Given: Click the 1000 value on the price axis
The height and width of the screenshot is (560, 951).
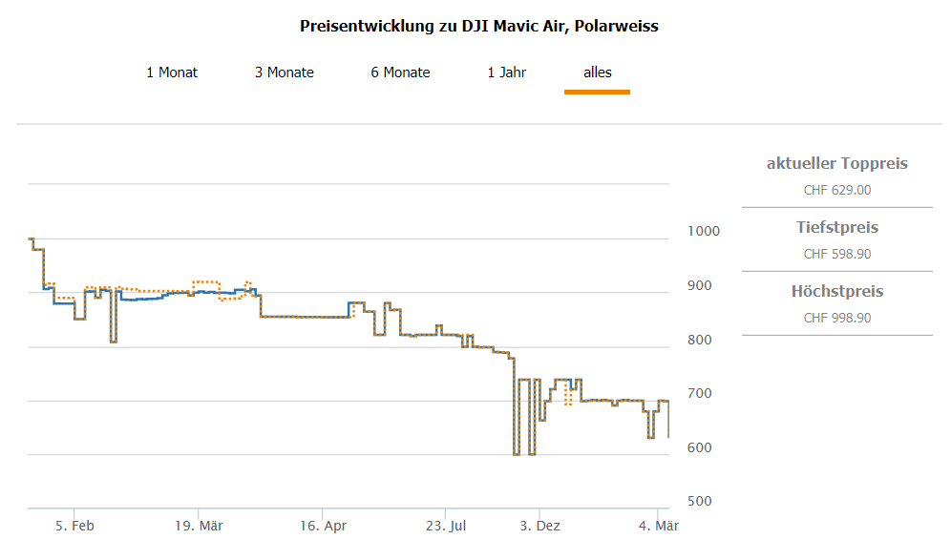Looking at the screenshot, I should tap(705, 232).
